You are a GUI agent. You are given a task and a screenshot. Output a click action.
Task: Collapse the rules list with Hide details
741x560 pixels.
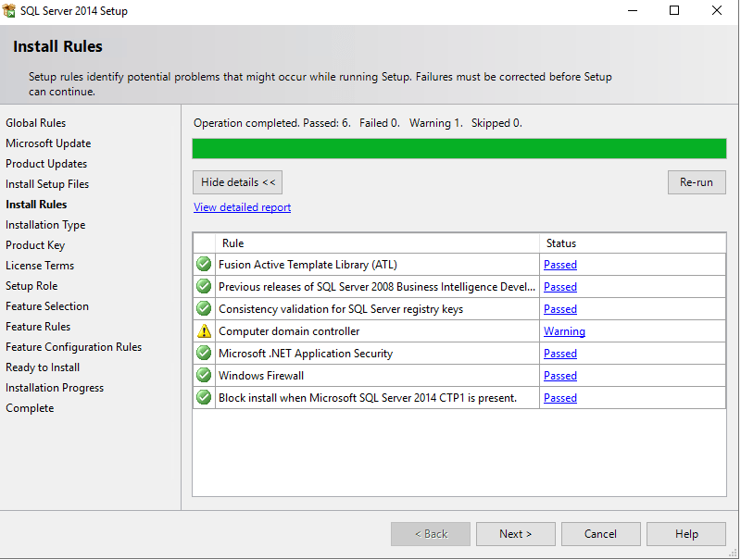[x=237, y=182]
